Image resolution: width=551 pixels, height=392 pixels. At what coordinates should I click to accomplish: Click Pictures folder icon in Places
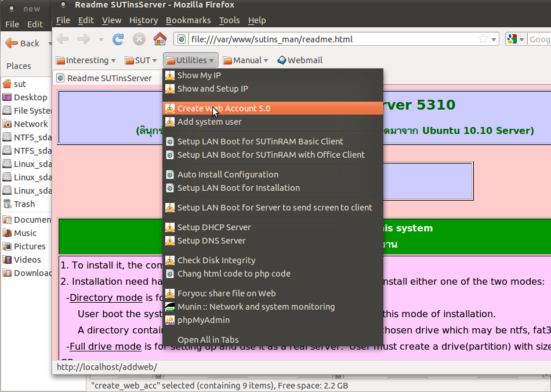coord(7,246)
